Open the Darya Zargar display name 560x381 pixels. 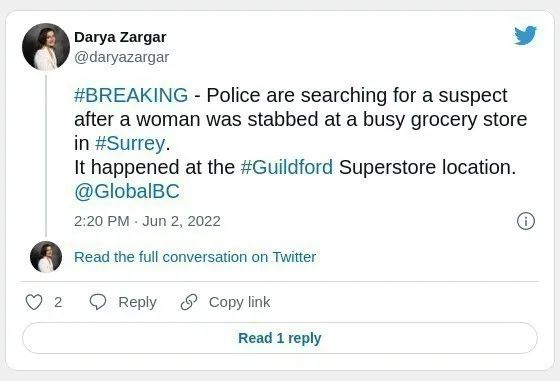pyautogui.click(x=120, y=37)
